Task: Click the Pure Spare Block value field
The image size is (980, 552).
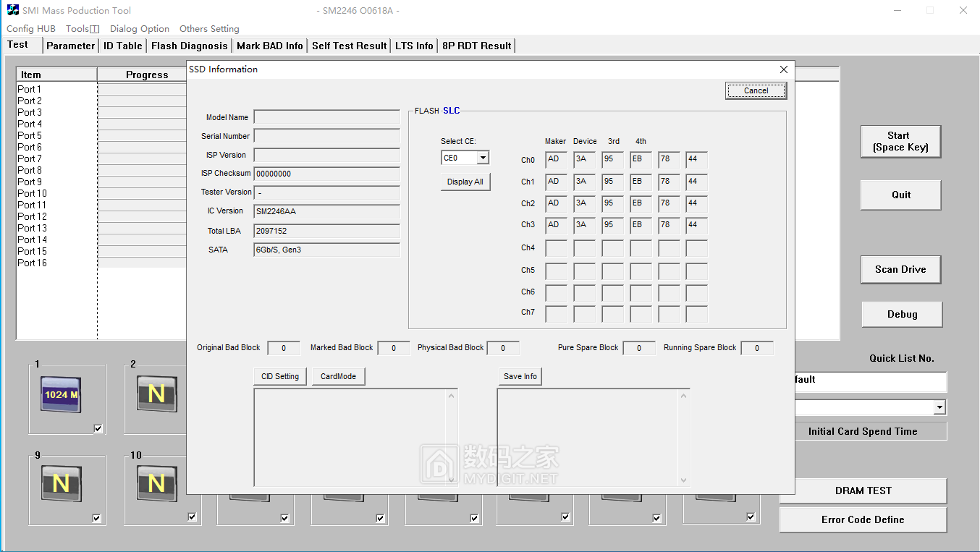Action: [x=639, y=348]
